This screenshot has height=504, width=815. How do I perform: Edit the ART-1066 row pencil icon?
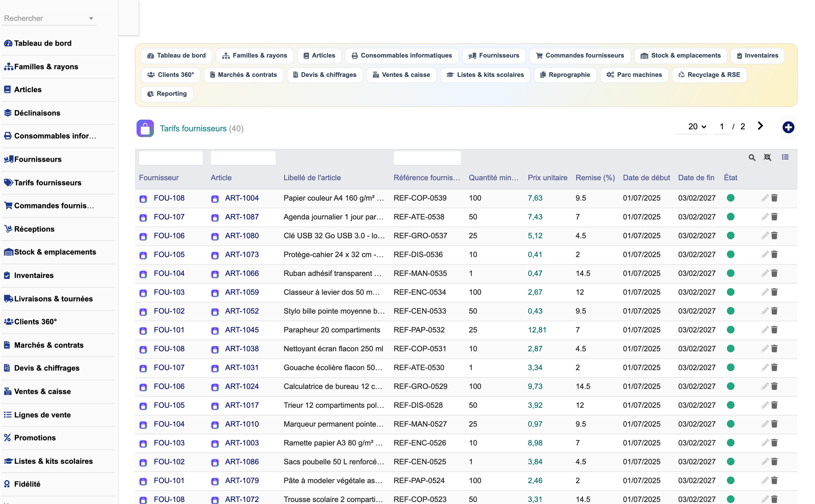click(x=765, y=273)
